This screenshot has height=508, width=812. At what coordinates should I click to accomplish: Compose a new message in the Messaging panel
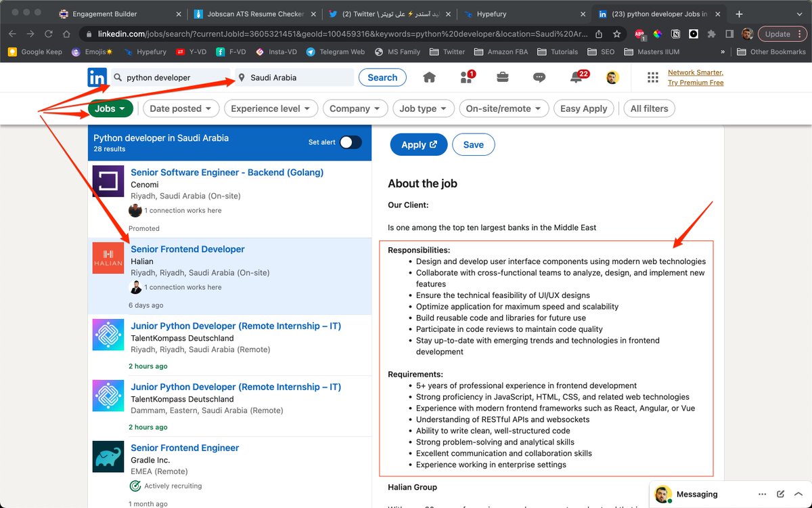coord(781,494)
